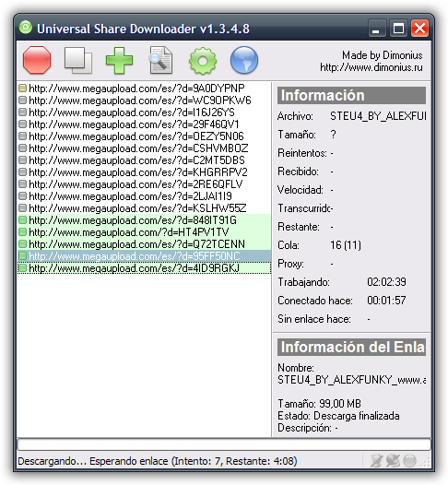Select the link ending in WC9OPKW6
The image size is (448, 485).
144,101
